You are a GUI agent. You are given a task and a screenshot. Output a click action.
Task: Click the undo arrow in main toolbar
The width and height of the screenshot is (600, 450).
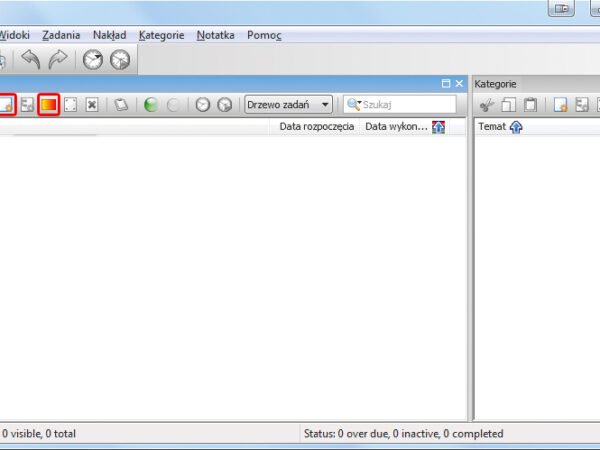click(x=31, y=60)
